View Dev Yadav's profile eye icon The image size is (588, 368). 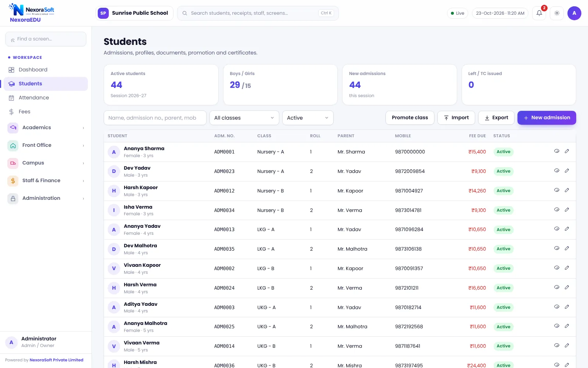[x=557, y=171]
